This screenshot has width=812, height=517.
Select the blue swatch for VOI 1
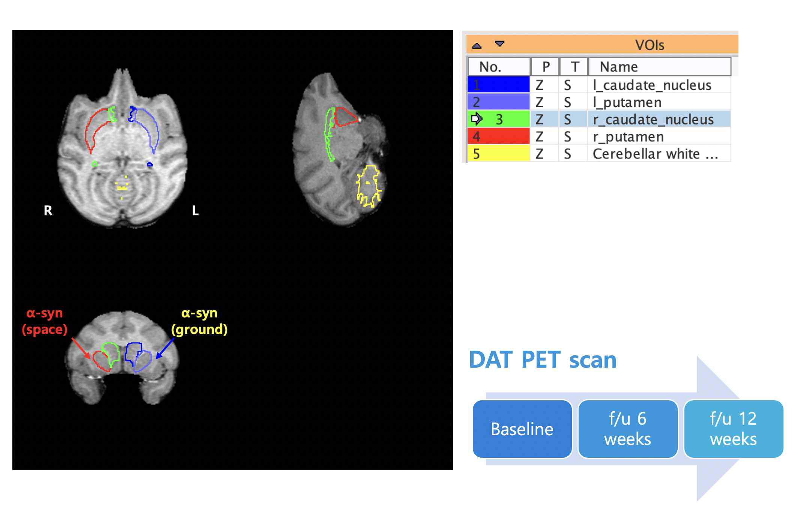[499, 85]
